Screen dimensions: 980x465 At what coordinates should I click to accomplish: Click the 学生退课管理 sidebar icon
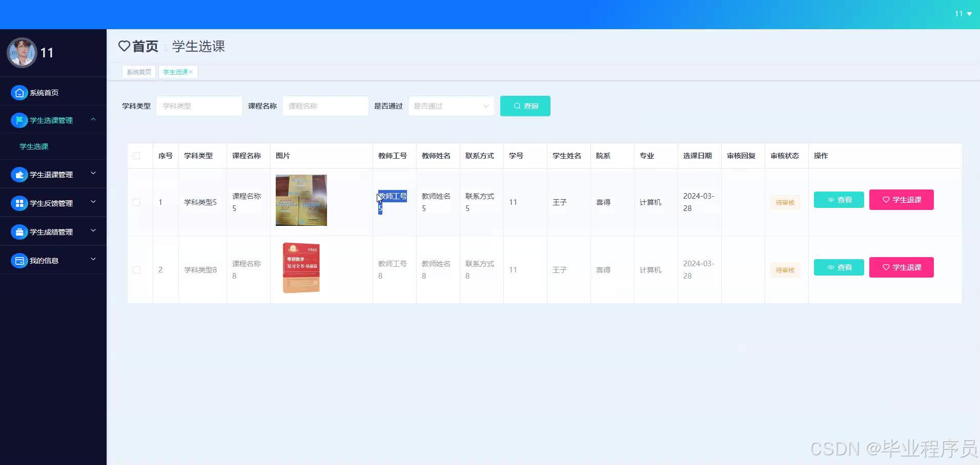click(19, 175)
